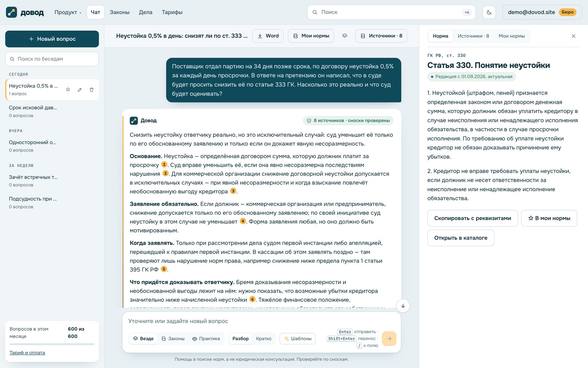588x368 pixels.
Task: Click the layers icon beside Мои нормы
Action: tap(345, 36)
